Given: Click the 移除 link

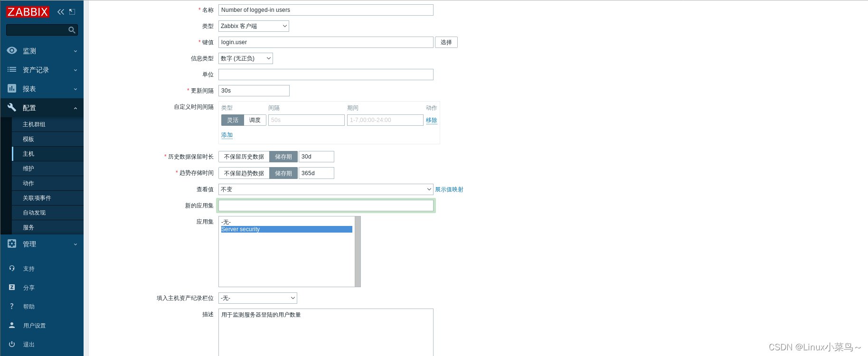Looking at the screenshot, I should tap(432, 121).
